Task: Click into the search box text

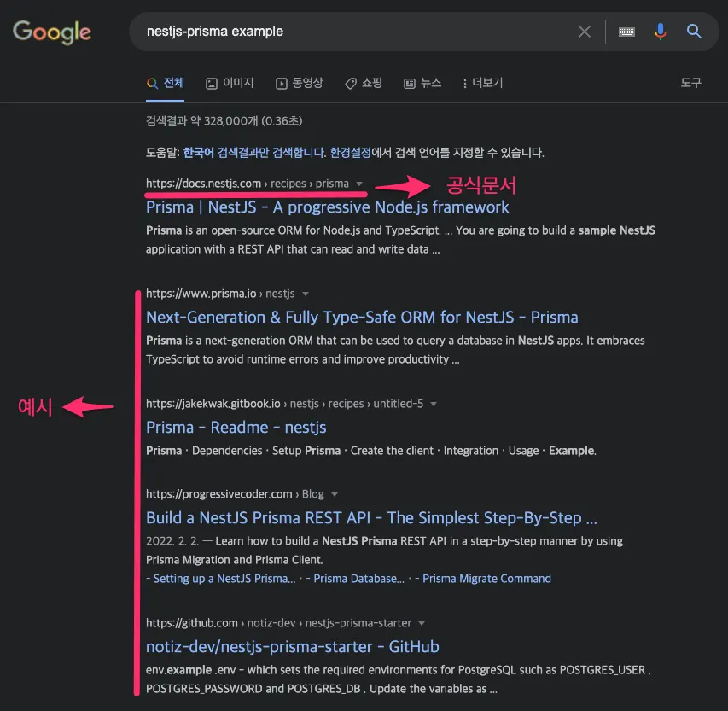Action: pos(215,32)
